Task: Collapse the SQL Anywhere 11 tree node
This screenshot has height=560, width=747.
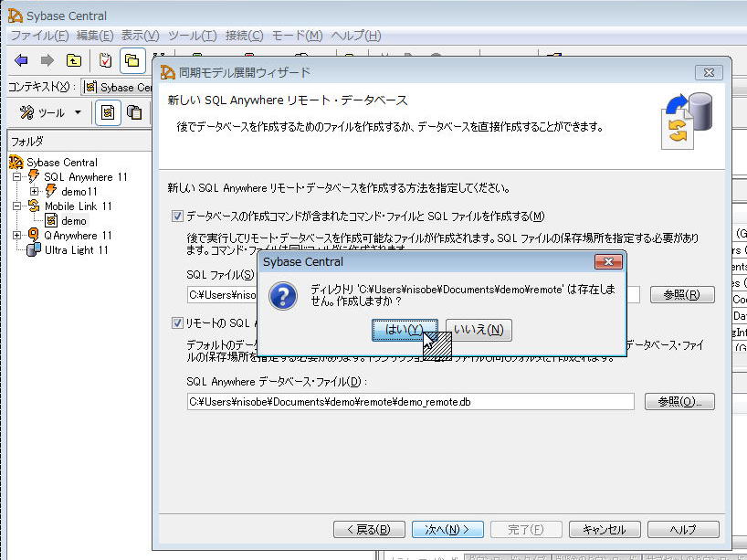Action: point(16,176)
